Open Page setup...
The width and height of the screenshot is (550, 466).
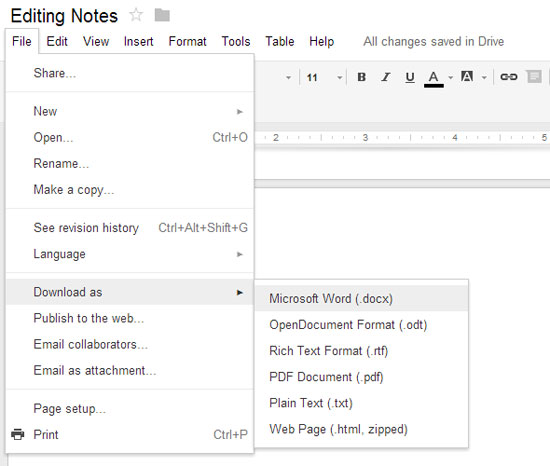click(129, 409)
